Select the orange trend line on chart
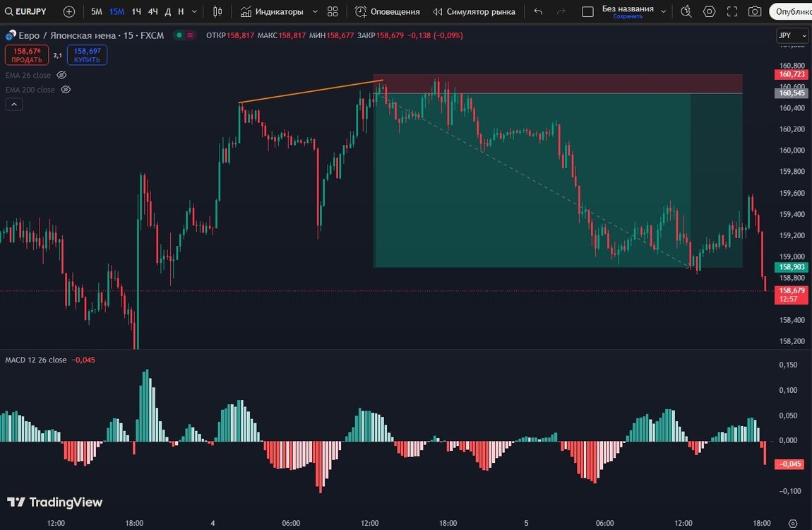This screenshot has height=530, width=812. pos(311,92)
